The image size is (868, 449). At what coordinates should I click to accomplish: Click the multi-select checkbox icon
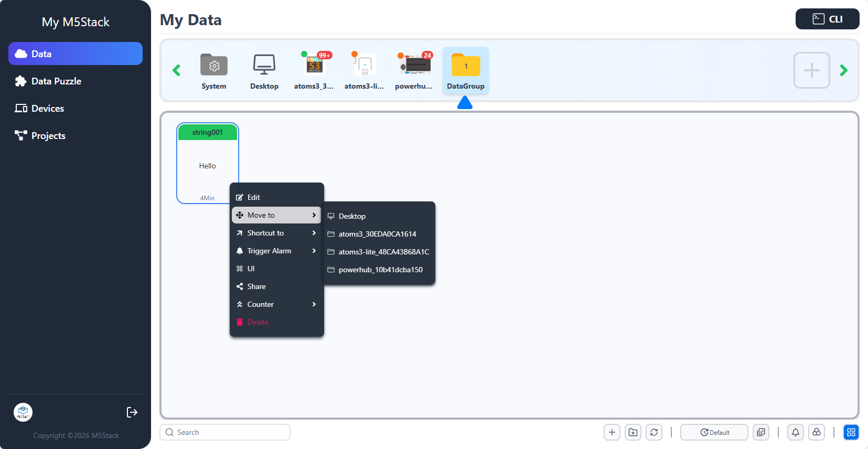pos(761,432)
